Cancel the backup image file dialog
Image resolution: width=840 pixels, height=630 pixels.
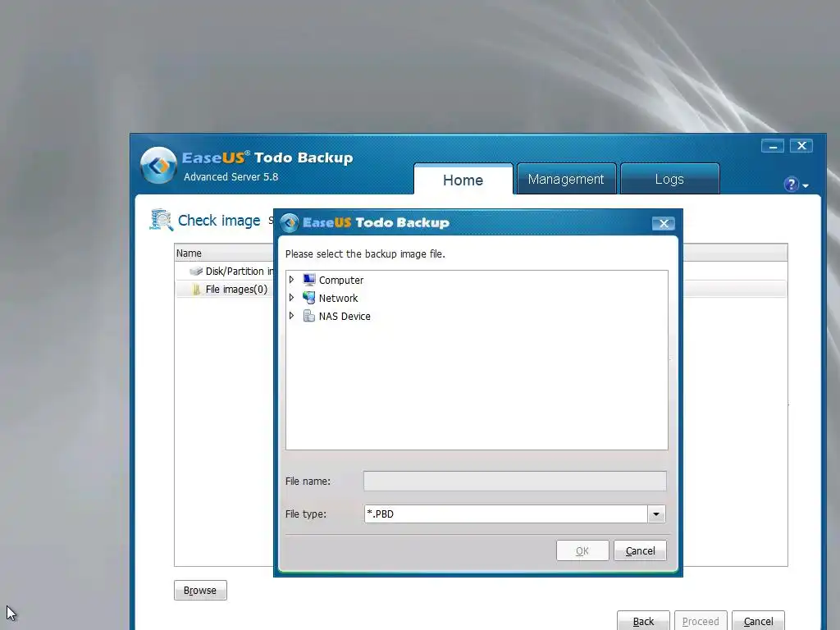click(640, 550)
